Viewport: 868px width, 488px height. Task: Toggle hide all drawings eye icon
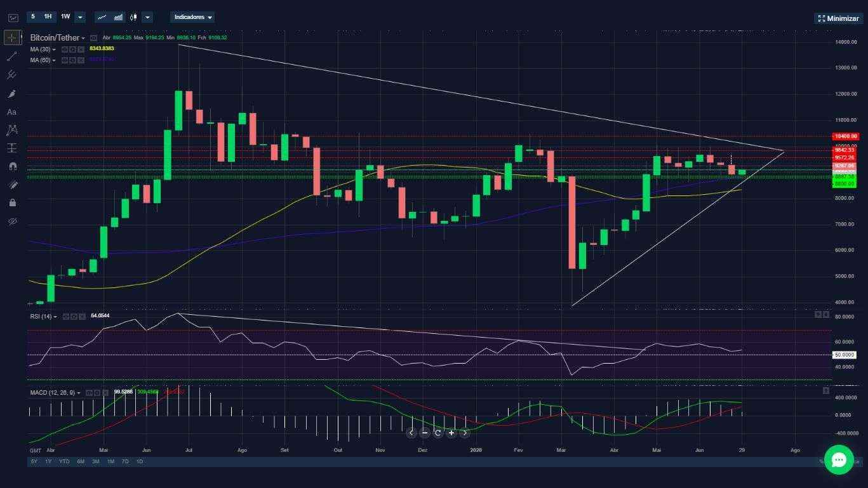click(11, 221)
